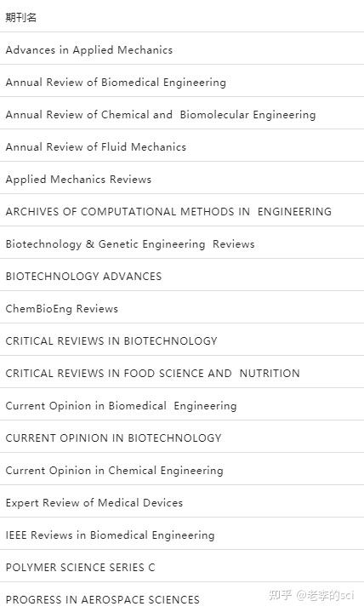Click CURRENT OPINION IN BIOTECHNOLOGY
This screenshot has height=612, width=364.
[113, 438]
